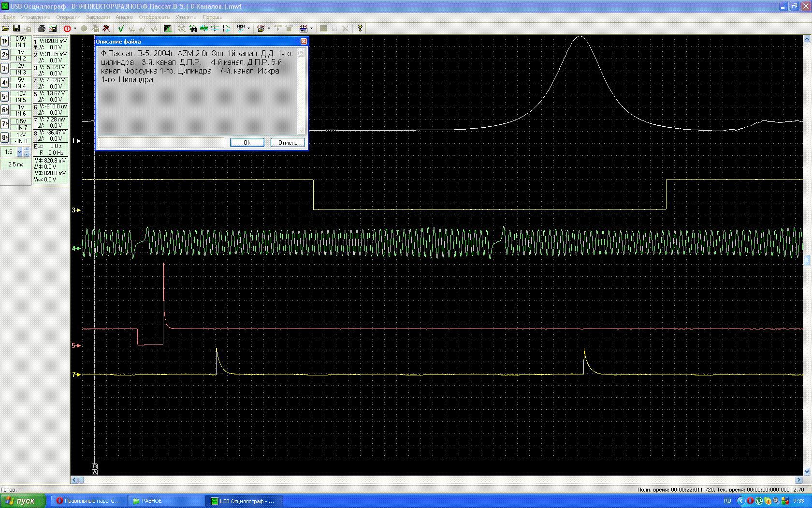812x508 pixels.
Task: Switch to РАЗНОЕ folder in taskbar
Action: point(166,501)
